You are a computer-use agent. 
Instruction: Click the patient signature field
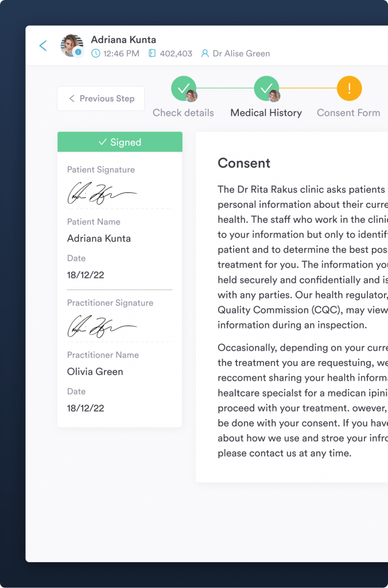(x=102, y=194)
